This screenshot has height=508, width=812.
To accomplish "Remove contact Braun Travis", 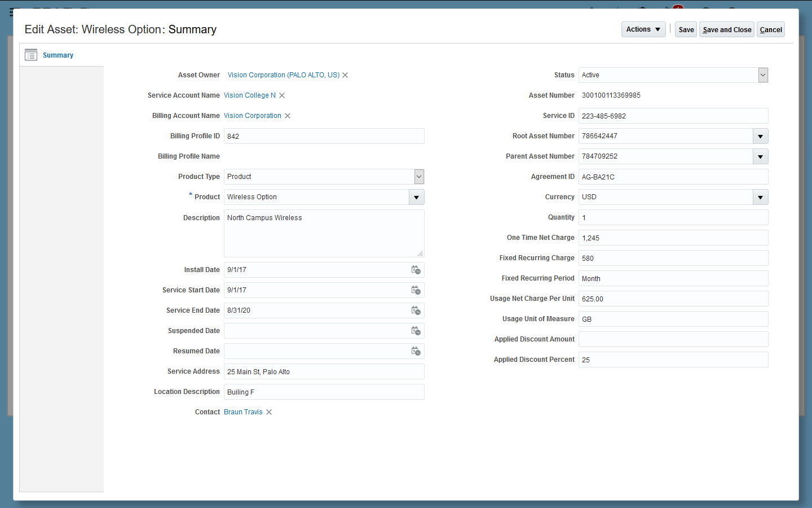I will tap(269, 412).
